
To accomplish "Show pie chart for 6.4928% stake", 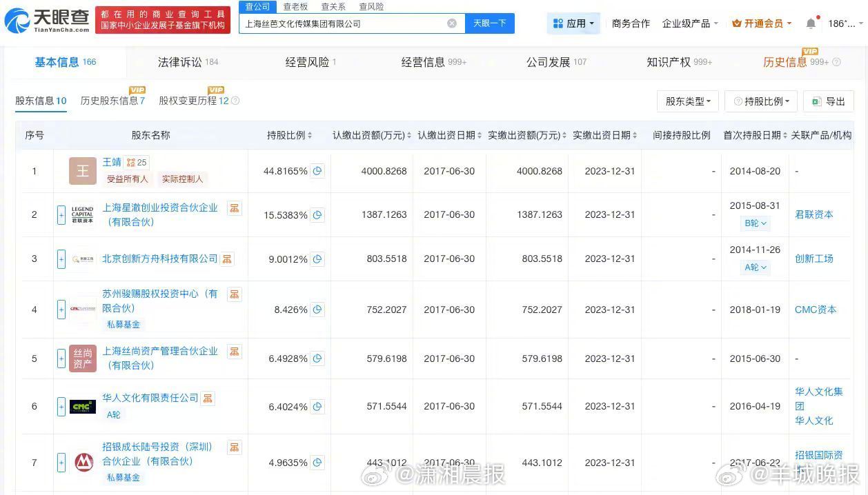I will click(317, 358).
